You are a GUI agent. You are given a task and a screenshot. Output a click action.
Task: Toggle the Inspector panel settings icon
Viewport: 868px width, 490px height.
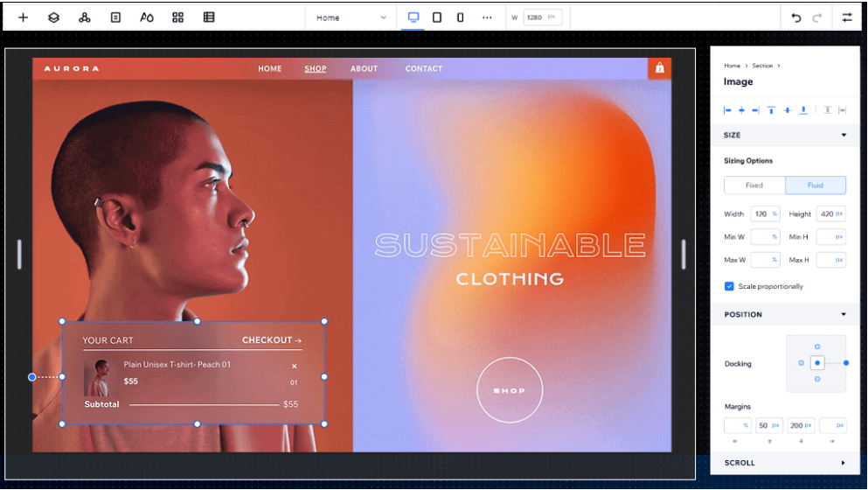click(x=847, y=17)
